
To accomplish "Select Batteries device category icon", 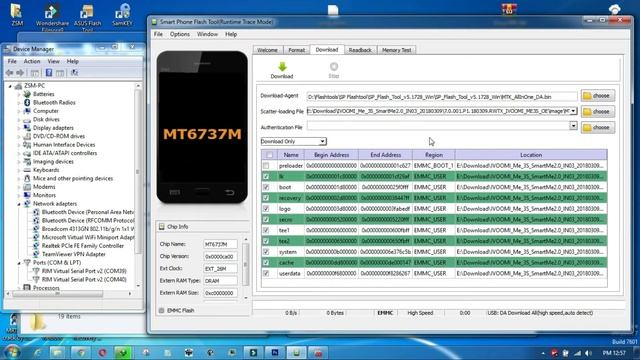I will [x=27, y=94].
